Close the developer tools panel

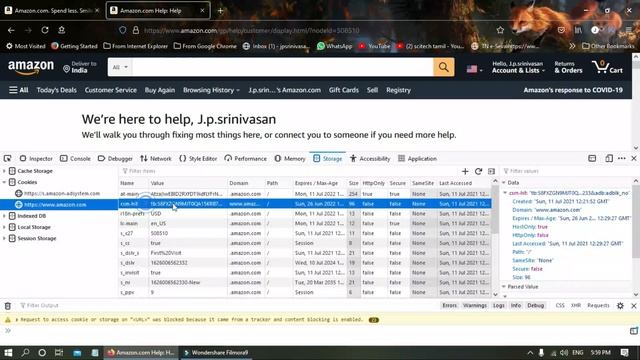coord(634,158)
